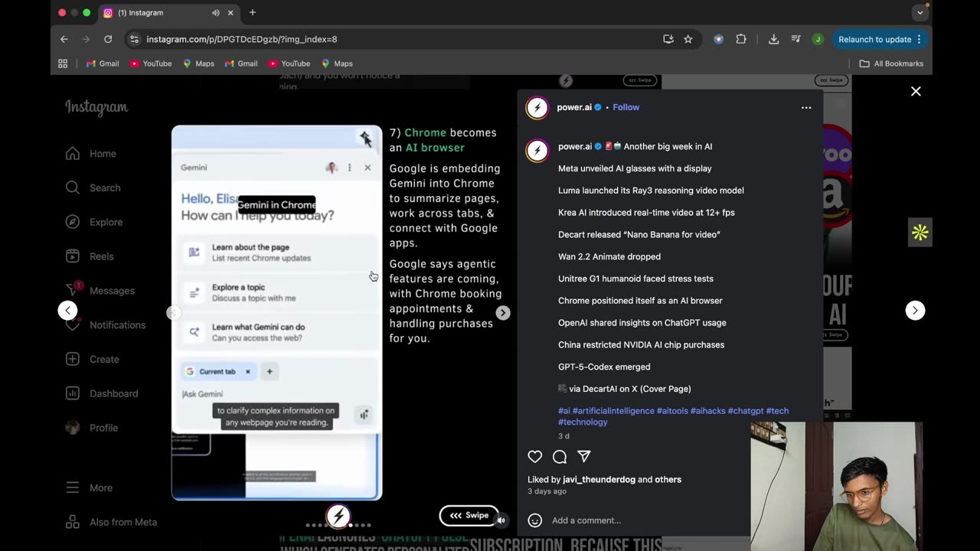Viewport: 980px width, 551px height.
Task: Click the Instagram logo
Action: tap(96, 108)
